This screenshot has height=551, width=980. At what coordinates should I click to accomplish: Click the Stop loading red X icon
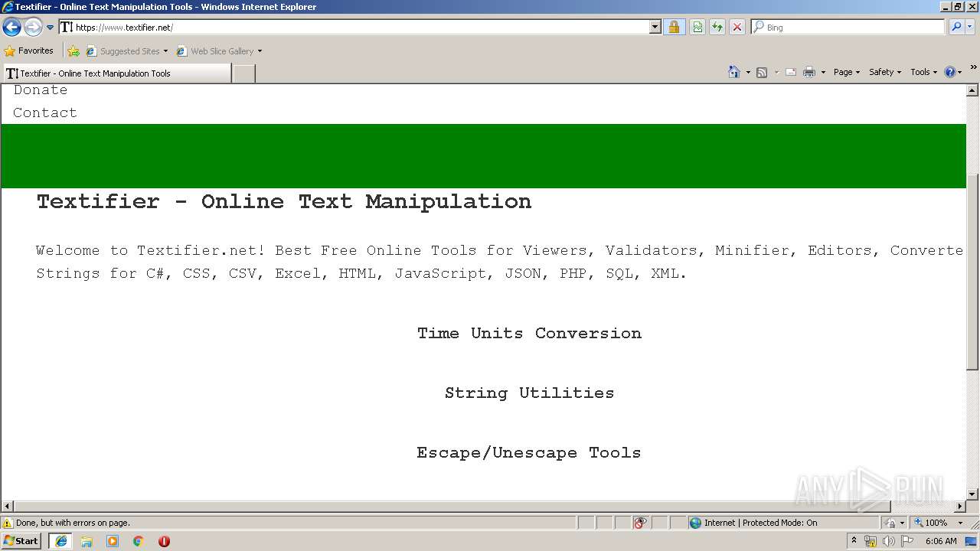[x=737, y=28]
